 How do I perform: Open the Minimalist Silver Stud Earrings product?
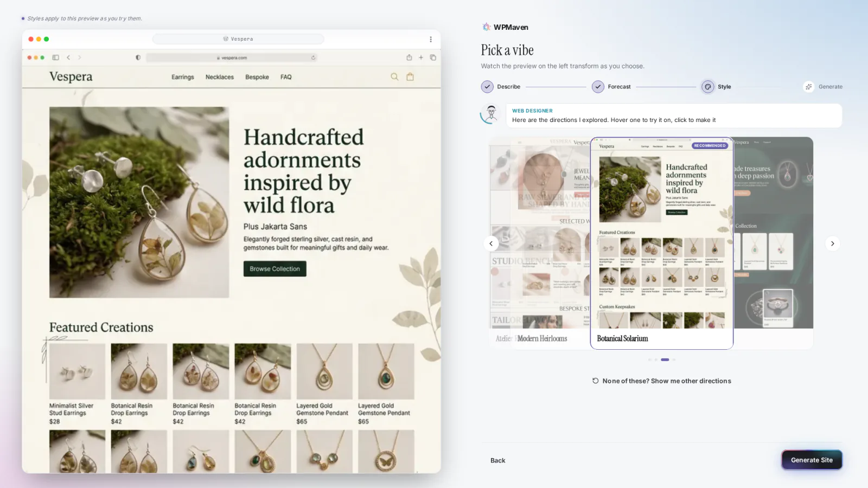pyautogui.click(x=77, y=384)
